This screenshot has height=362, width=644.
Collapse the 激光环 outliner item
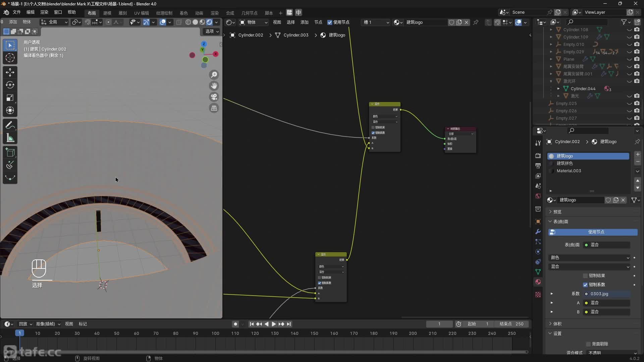[x=551, y=81]
